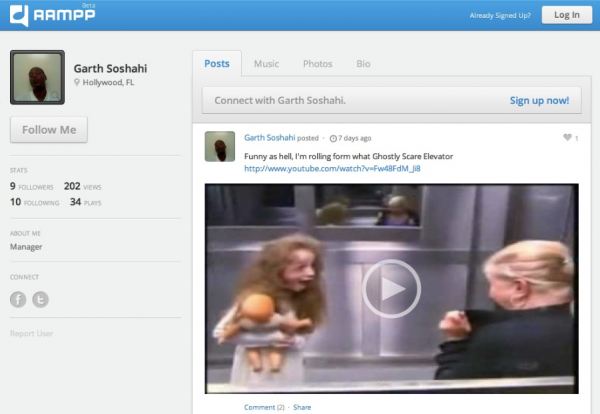Open Facebook connect icon

pyautogui.click(x=18, y=300)
